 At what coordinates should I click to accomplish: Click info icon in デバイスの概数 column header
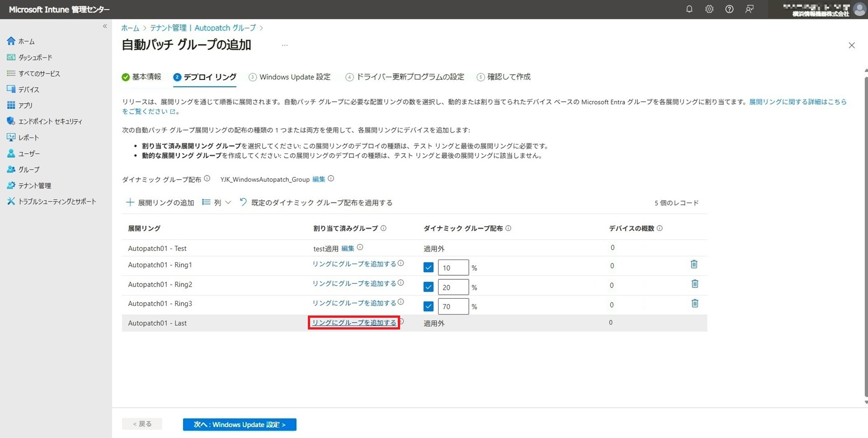tap(660, 228)
